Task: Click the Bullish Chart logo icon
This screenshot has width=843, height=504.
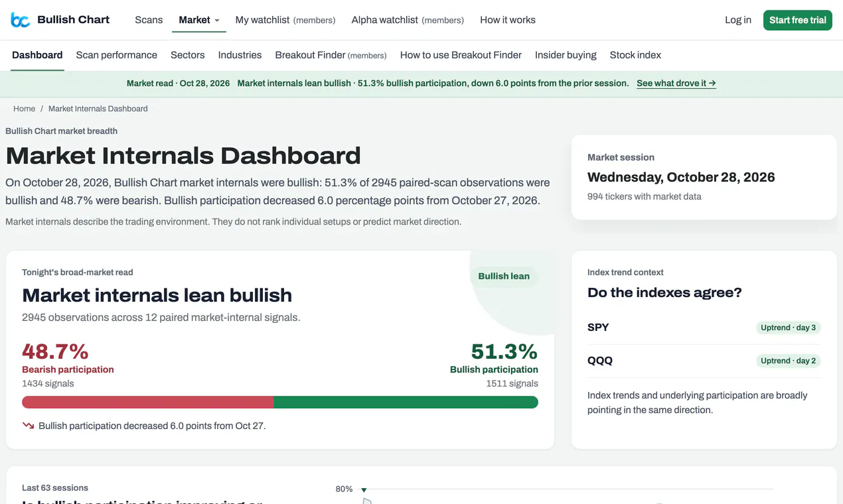Action: point(21,20)
